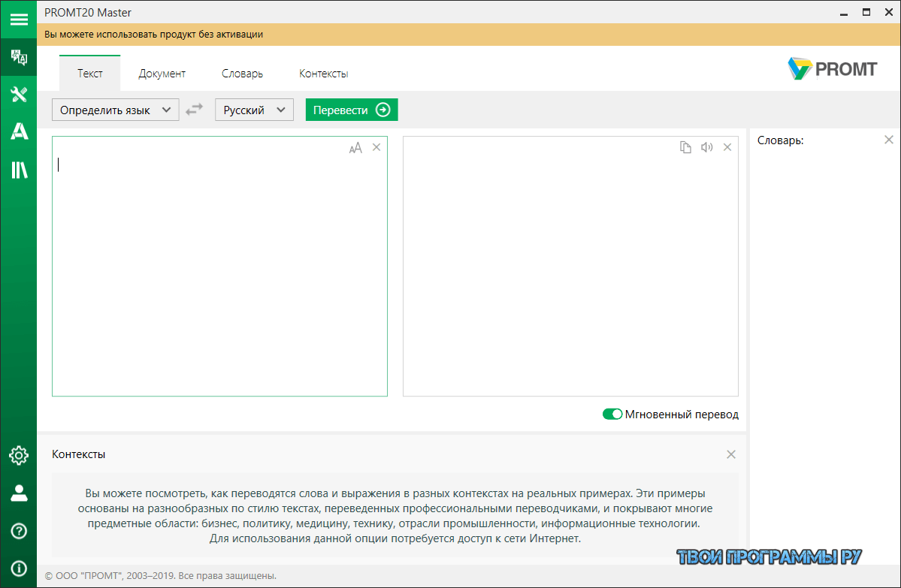Click the Мгновенный перевод label

tap(682, 415)
